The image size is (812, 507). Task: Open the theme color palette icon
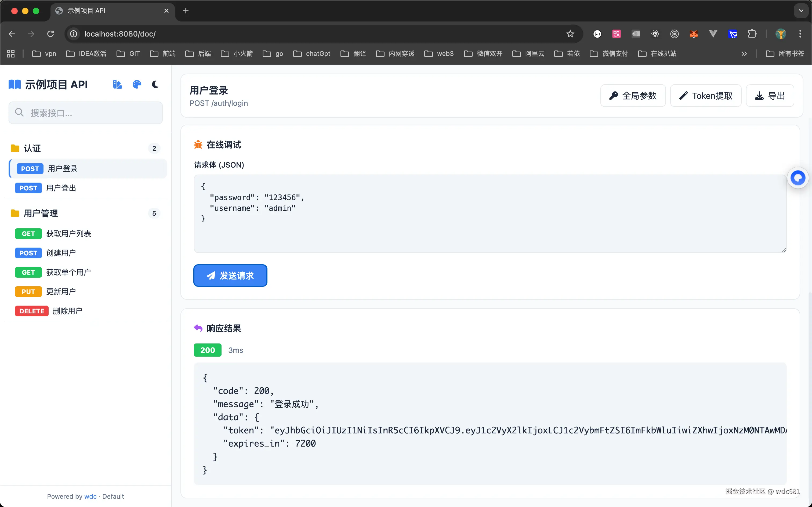click(x=137, y=85)
